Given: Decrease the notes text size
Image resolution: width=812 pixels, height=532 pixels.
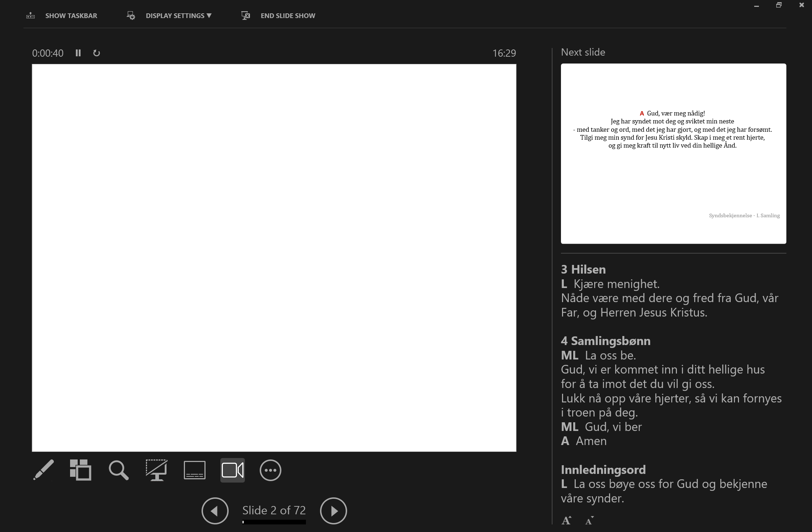Looking at the screenshot, I should [589, 520].
